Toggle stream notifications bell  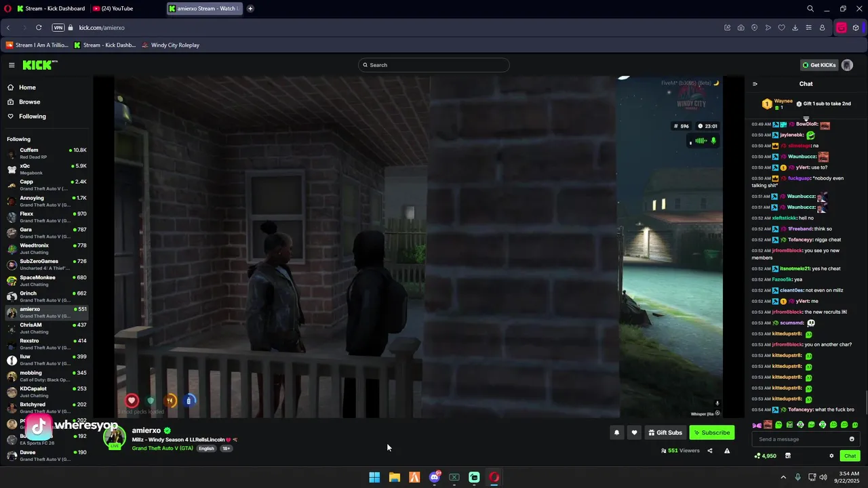pyautogui.click(x=616, y=432)
